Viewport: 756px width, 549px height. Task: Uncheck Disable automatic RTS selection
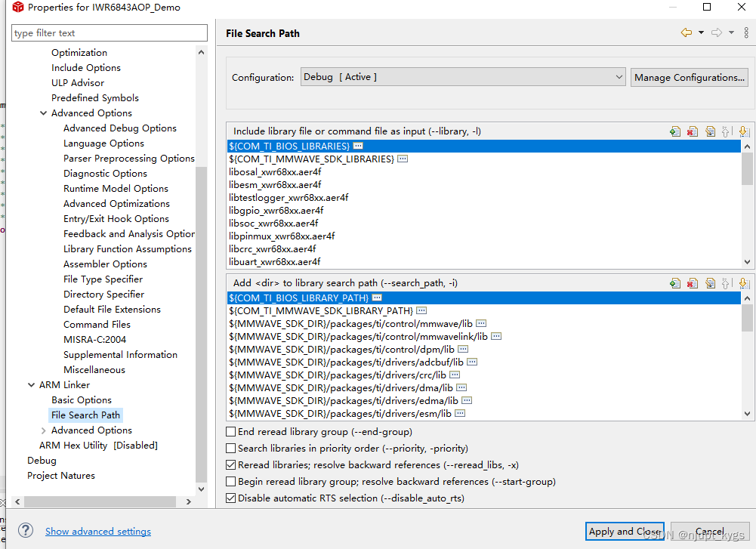pyautogui.click(x=231, y=498)
